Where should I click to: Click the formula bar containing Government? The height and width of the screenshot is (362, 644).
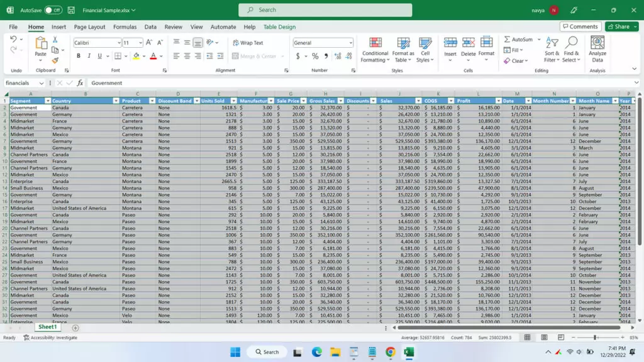point(362,83)
